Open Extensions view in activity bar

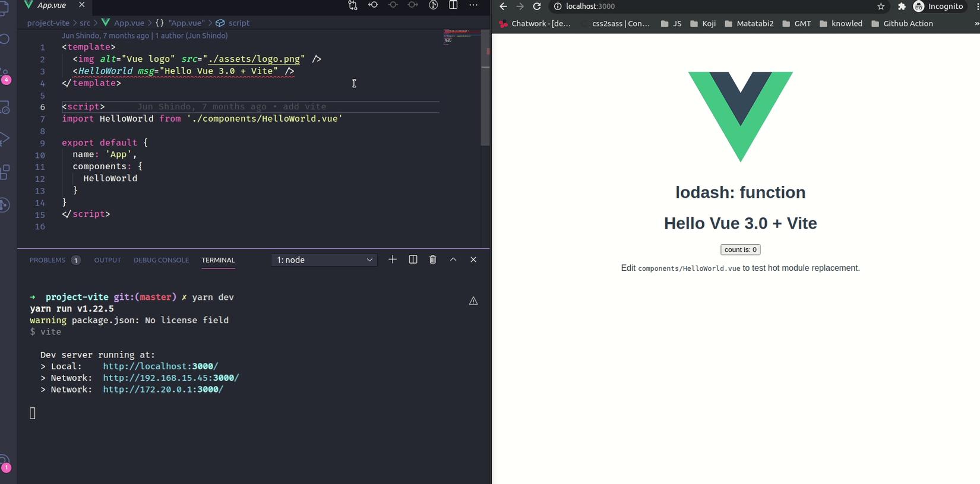[5, 172]
